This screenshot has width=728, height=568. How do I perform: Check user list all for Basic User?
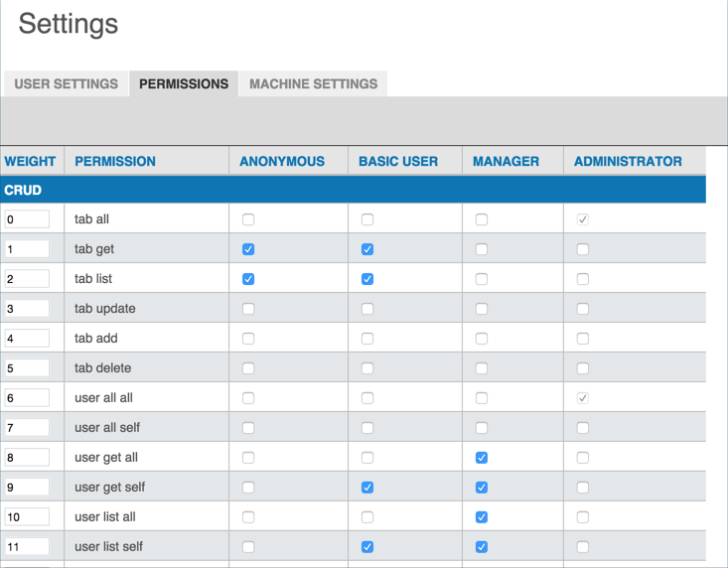(x=367, y=517)
